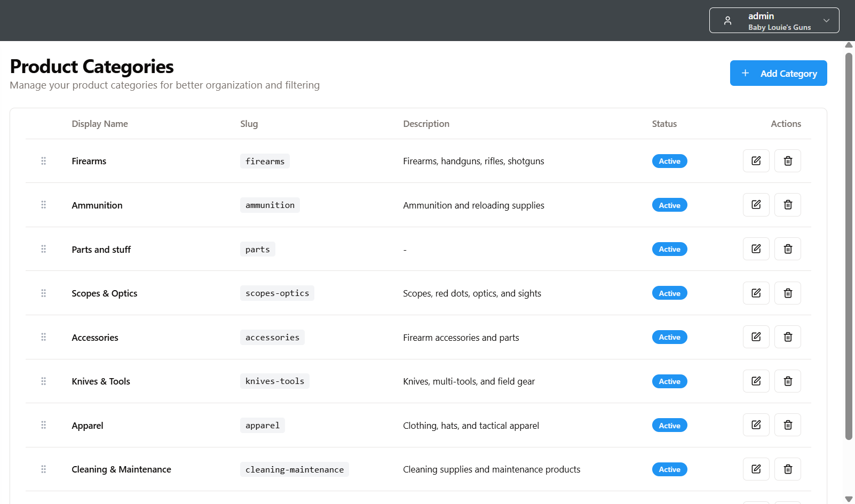
Task: Edit the Ammunition category
Action: pyautogui.click(x=756, y=205)
